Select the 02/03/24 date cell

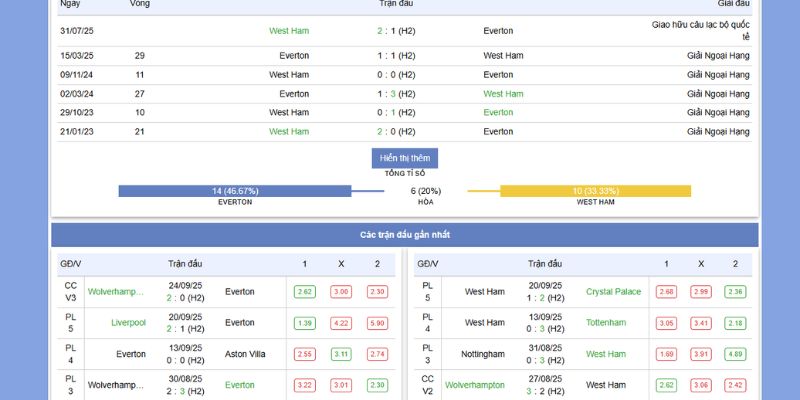point(77,94)
